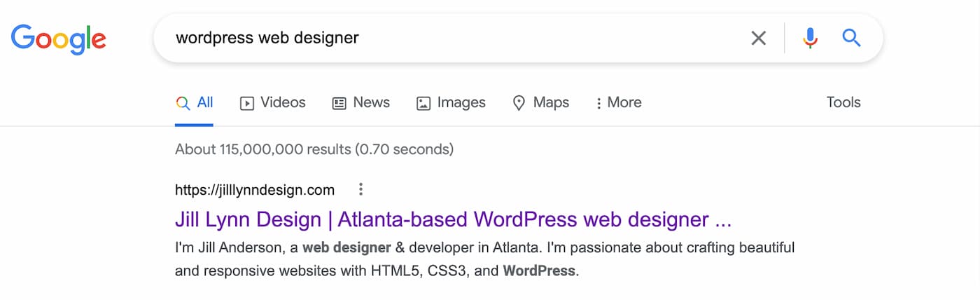Image resolution: width=980 pixels, height=300 pixels.
Task: Select the All results tab
Action: coord(194,103)
